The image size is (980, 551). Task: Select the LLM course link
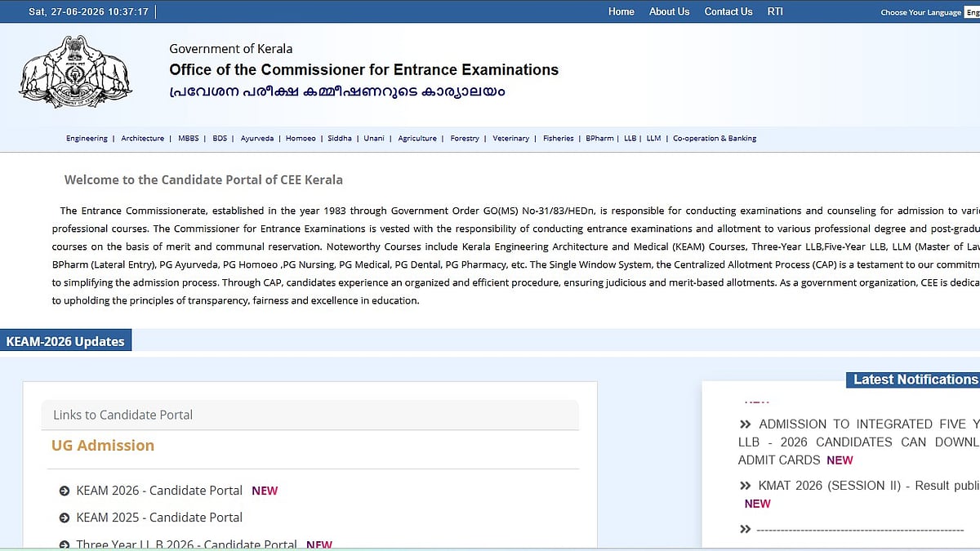653,139
